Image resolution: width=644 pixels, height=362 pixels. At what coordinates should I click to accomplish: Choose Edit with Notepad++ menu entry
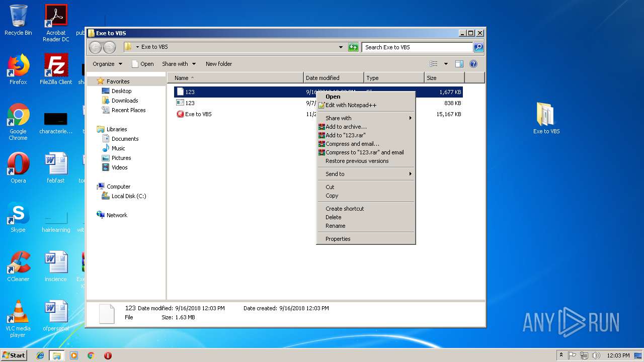pos(366,105)
